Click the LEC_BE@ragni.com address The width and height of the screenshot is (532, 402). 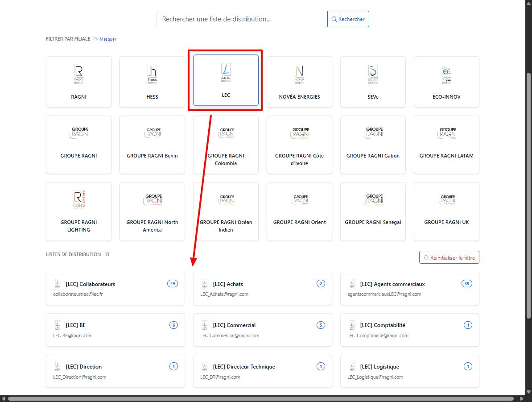point(73,336)
